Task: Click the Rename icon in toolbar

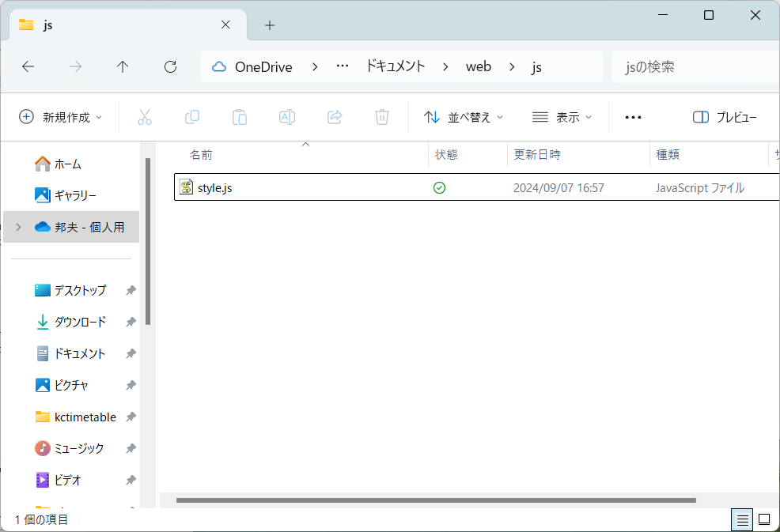Action: tap(286, 117)
